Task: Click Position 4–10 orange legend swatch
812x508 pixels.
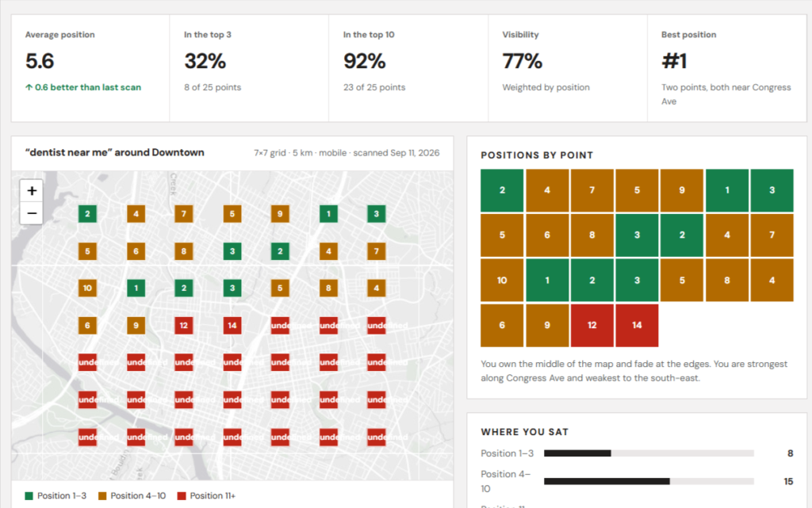Action: (x=102, y=495)
